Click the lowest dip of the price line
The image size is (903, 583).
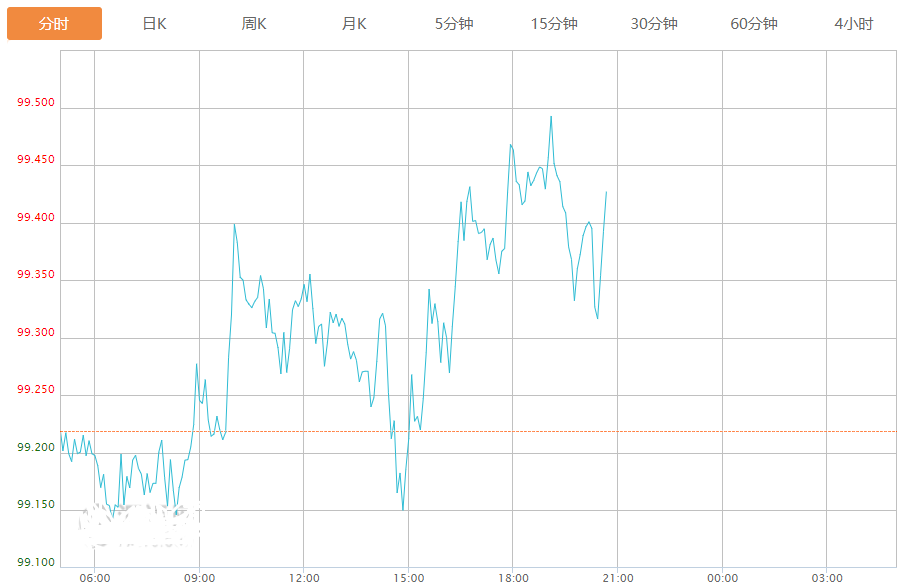pyautogui.click(x=403, y=510)
